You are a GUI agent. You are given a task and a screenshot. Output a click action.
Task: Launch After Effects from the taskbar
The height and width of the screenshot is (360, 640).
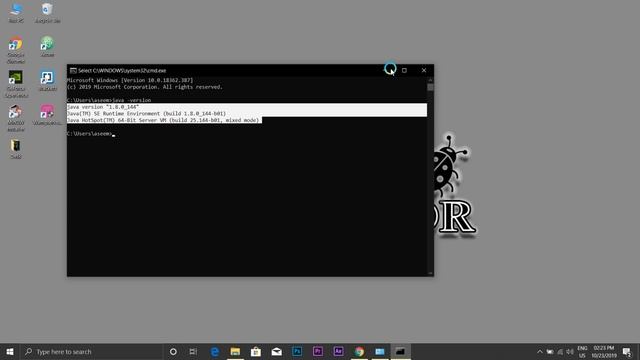coord(338,351)
